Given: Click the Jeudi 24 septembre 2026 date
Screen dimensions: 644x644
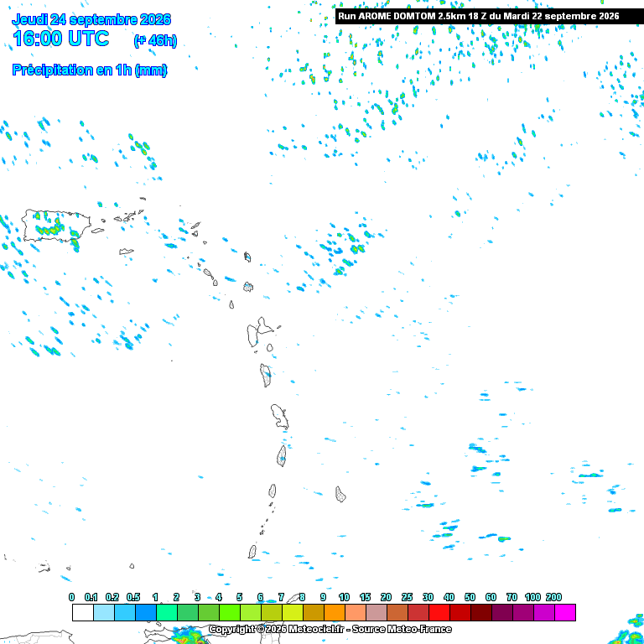Looking at the screenshot, I should (91, 19).
